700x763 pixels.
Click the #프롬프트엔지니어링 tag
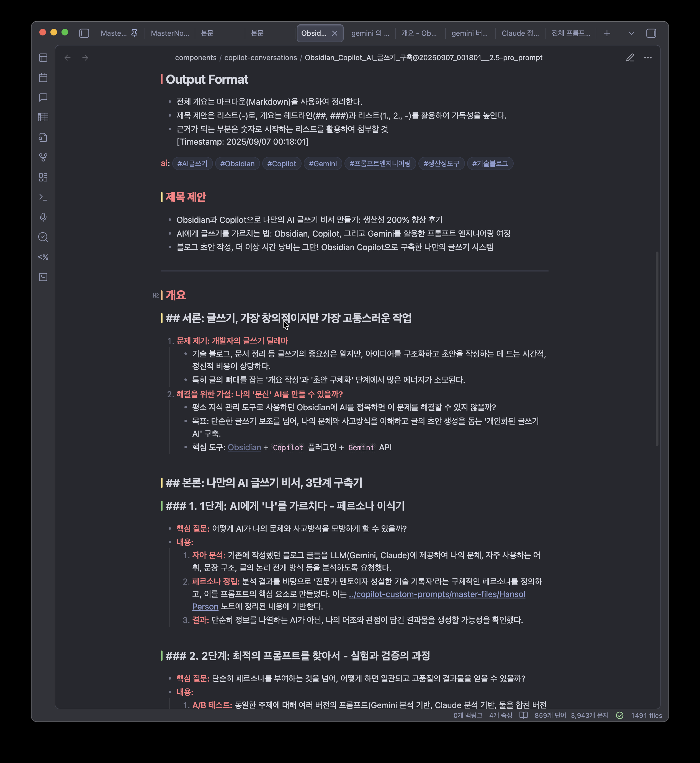pos(380,164)
